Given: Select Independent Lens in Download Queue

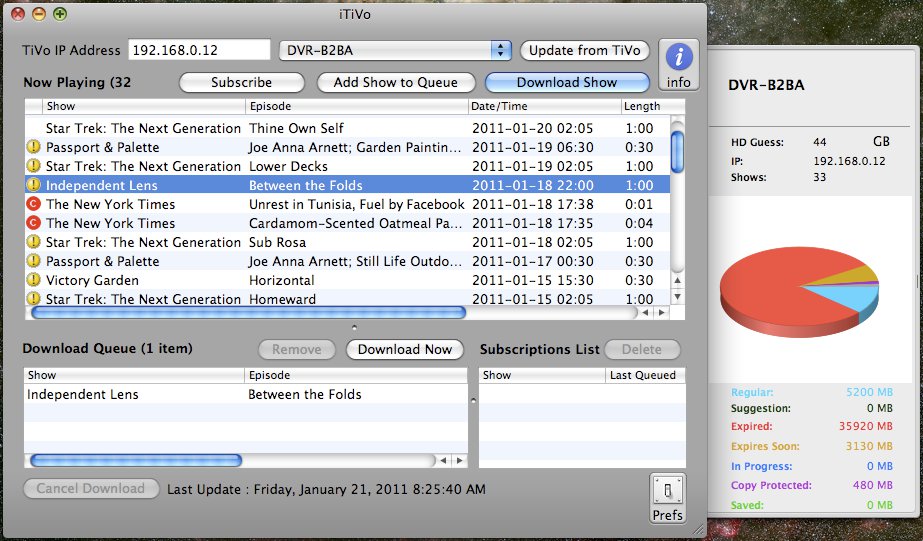Looking at the screenshot, I should point(245,394).
